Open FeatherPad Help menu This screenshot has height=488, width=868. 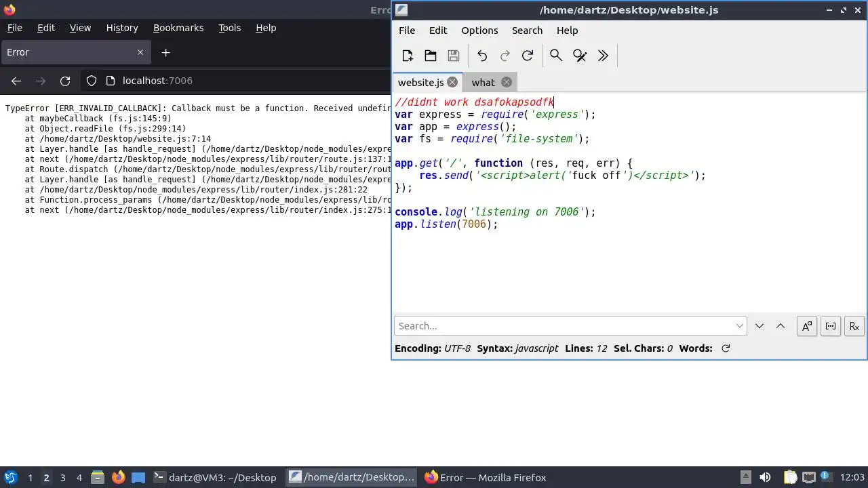click(x=567, y=30)
